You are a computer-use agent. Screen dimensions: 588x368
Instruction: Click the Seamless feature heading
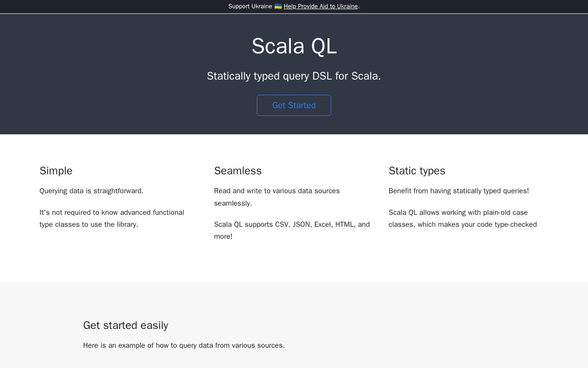click(238, 171)
